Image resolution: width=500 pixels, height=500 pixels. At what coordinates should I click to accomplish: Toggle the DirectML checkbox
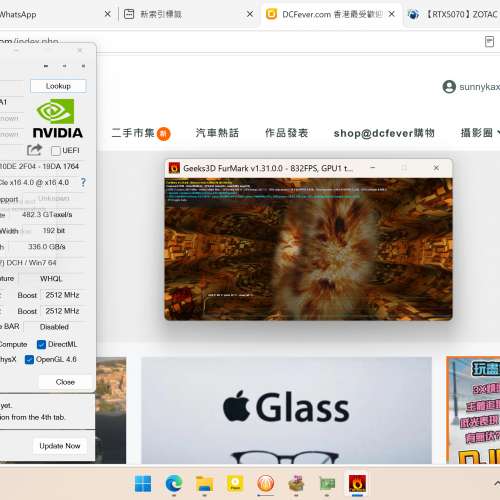pos(41,344)
